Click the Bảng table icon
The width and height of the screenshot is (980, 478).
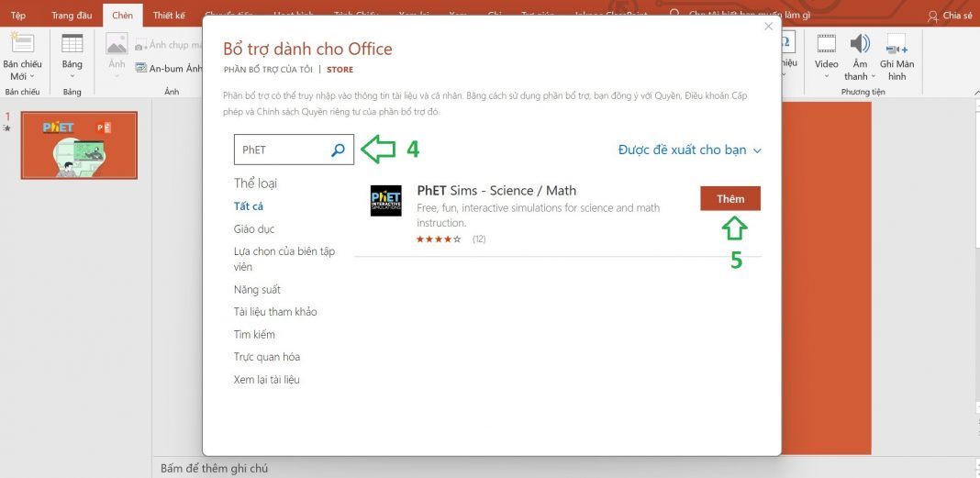point(72,44)
